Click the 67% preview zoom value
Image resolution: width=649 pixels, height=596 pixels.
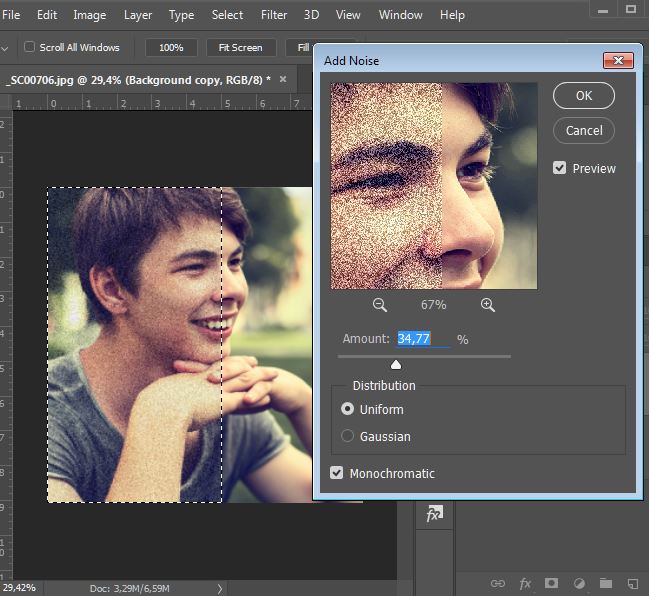click(x=433, y=305)
